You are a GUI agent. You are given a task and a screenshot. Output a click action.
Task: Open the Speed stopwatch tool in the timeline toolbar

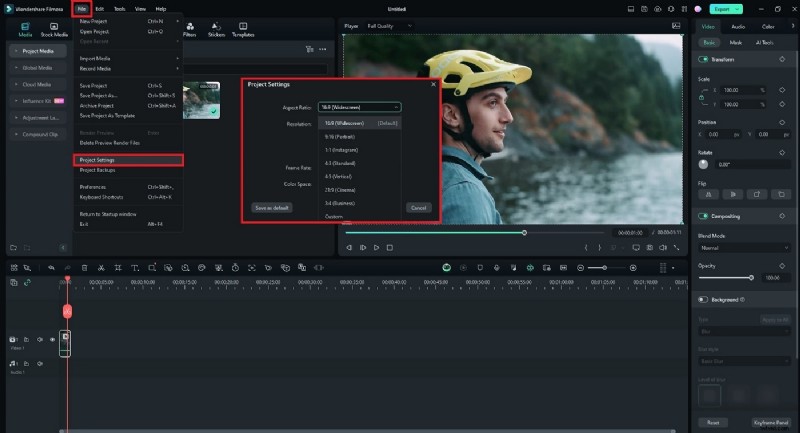235,268
